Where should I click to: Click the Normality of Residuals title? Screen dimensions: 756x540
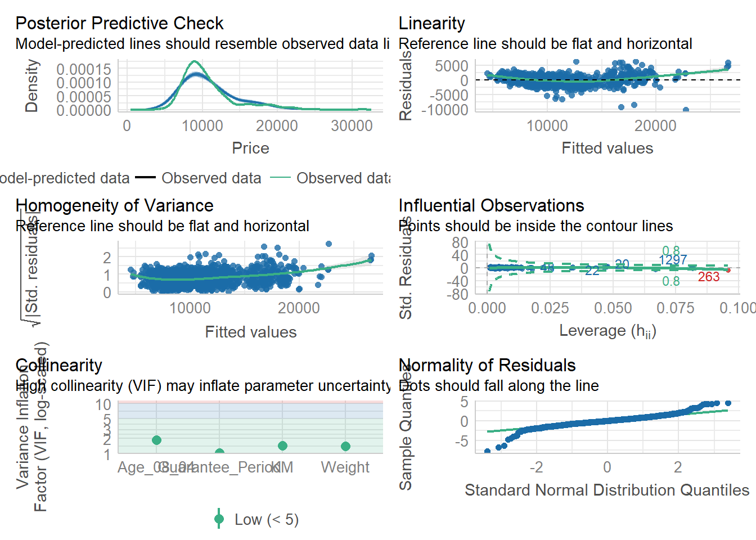point(487,365)
